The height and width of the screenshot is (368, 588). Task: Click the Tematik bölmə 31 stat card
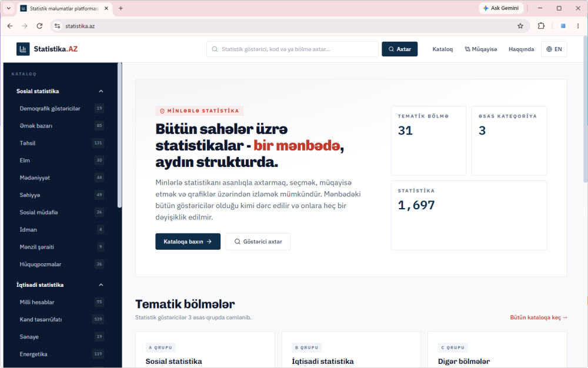point(428,140)
